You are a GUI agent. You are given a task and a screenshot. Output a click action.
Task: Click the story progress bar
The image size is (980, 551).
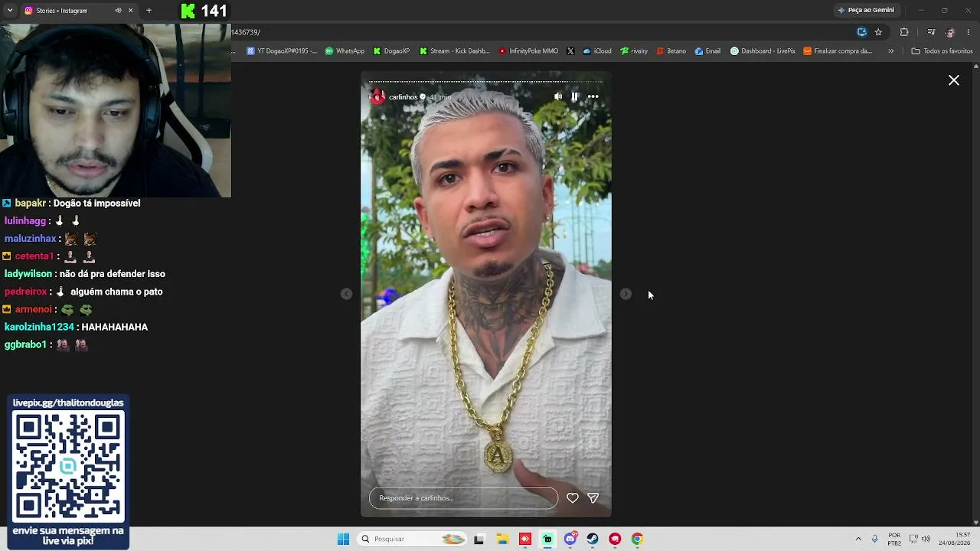pyautogui.click(x=486, y=81)
